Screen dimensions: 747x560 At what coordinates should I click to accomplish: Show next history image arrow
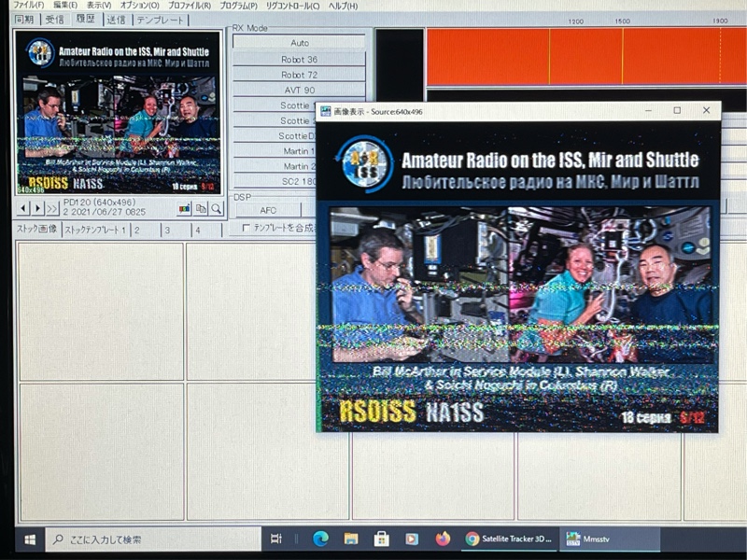37,208
